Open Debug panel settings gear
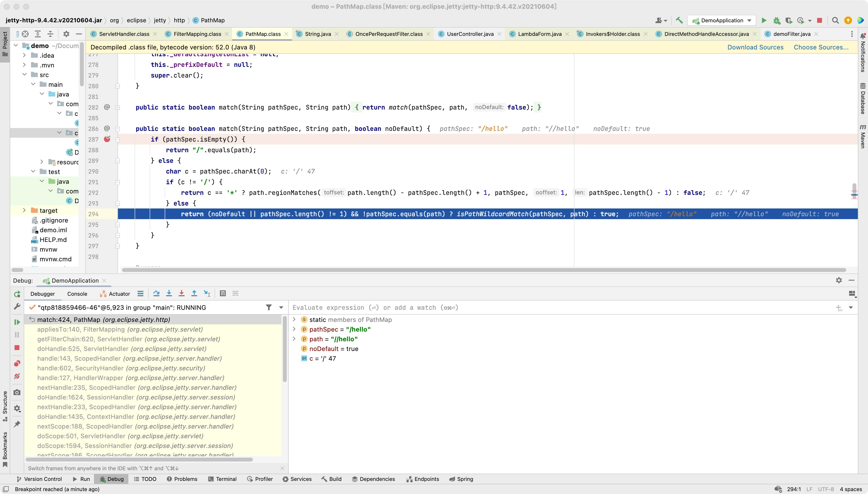868x494 pixels. click(839, 280)
